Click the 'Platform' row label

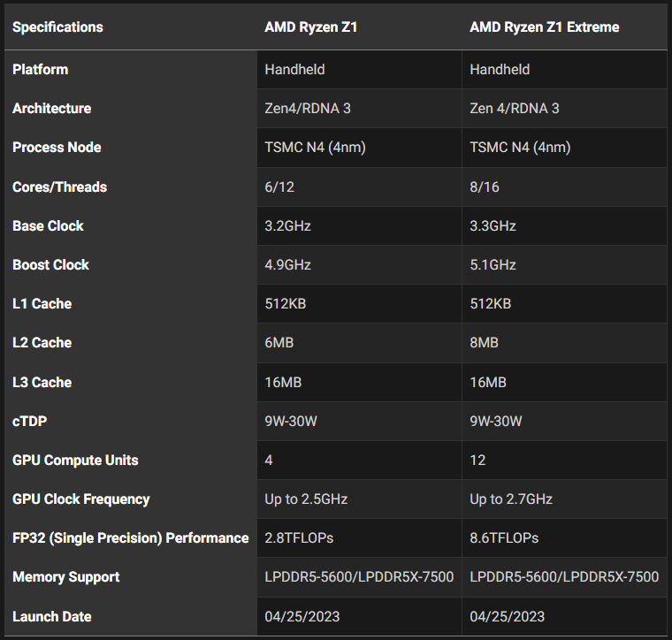tap(41, 70)
